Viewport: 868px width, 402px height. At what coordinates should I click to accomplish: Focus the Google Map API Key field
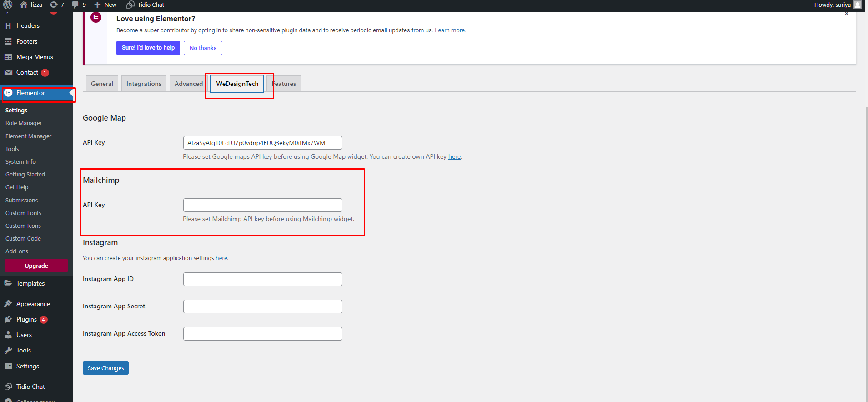click(x=263, y=143)
